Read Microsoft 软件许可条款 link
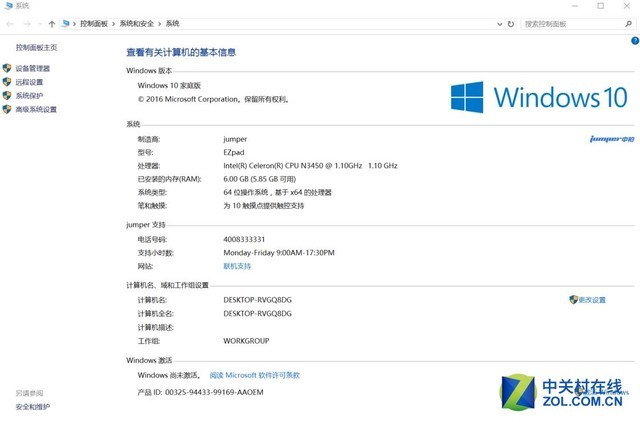Viewport: 640px width, 422px height. (x=255, y=375)
